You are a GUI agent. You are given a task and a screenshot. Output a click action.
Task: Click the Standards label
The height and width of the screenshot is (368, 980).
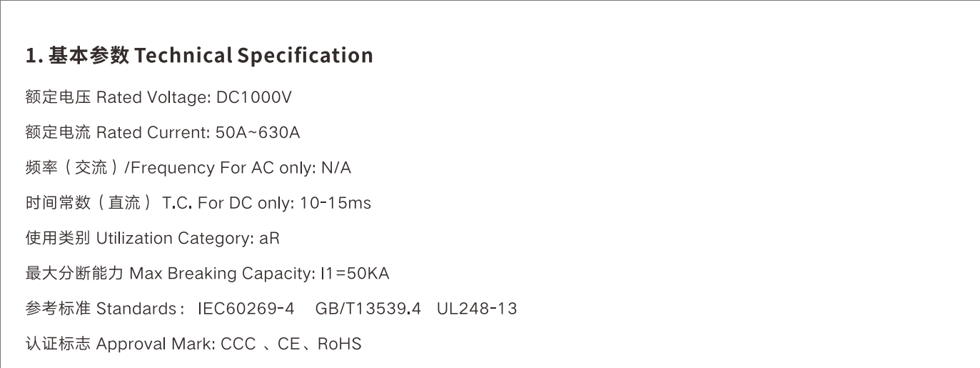click(137, 309)
